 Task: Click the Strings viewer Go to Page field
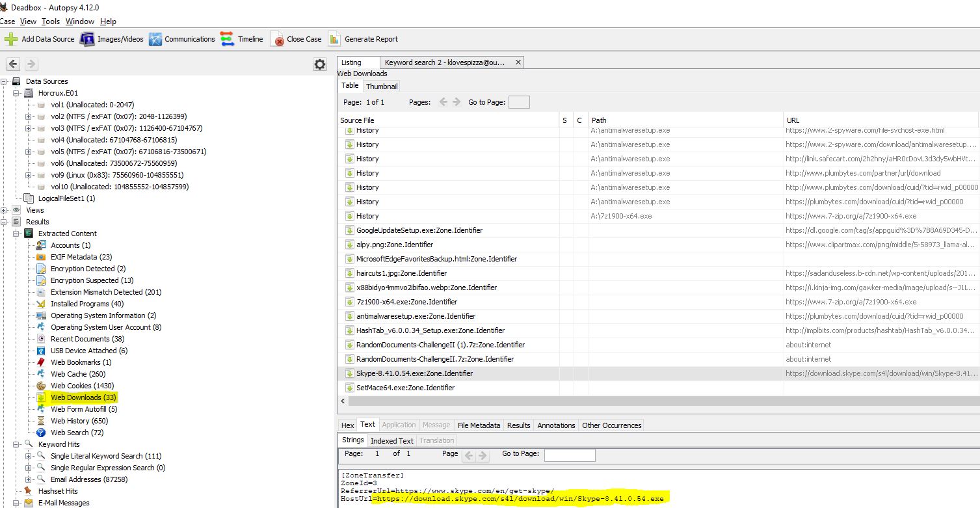pyautogui.click(x=570, y=454)
